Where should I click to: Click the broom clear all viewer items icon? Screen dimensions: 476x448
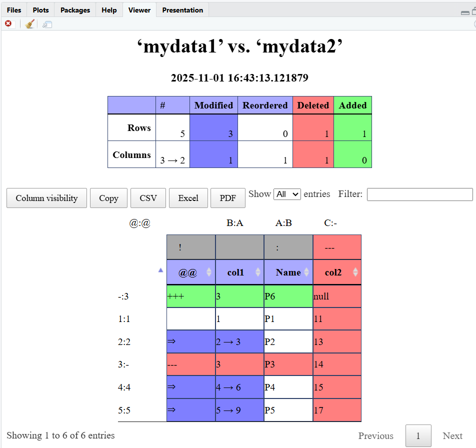pos(30,24)
